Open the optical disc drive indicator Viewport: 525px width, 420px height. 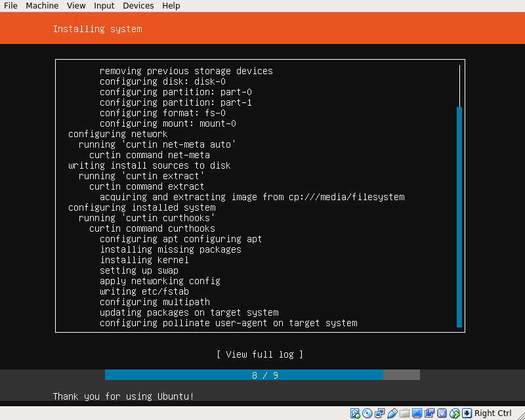coord(367,413)
